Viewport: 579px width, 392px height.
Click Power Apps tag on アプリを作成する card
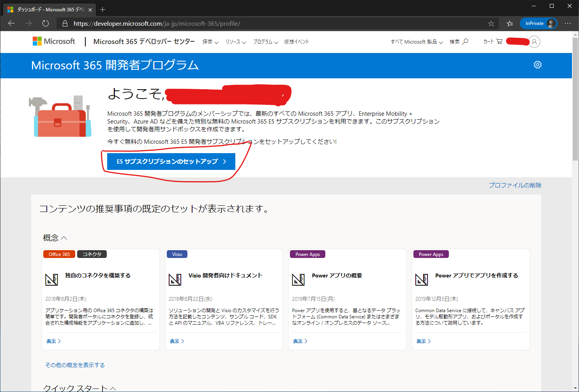[x=431, y=254]
